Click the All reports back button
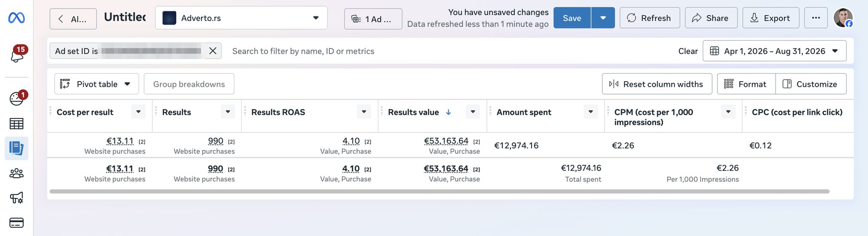 [x=73, y=19]
